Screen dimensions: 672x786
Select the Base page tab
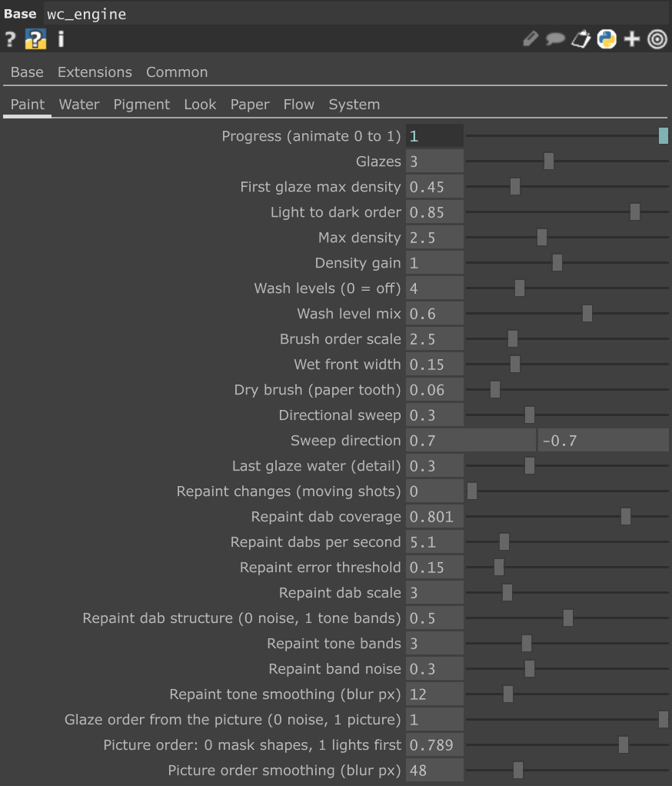click(27, 72)
